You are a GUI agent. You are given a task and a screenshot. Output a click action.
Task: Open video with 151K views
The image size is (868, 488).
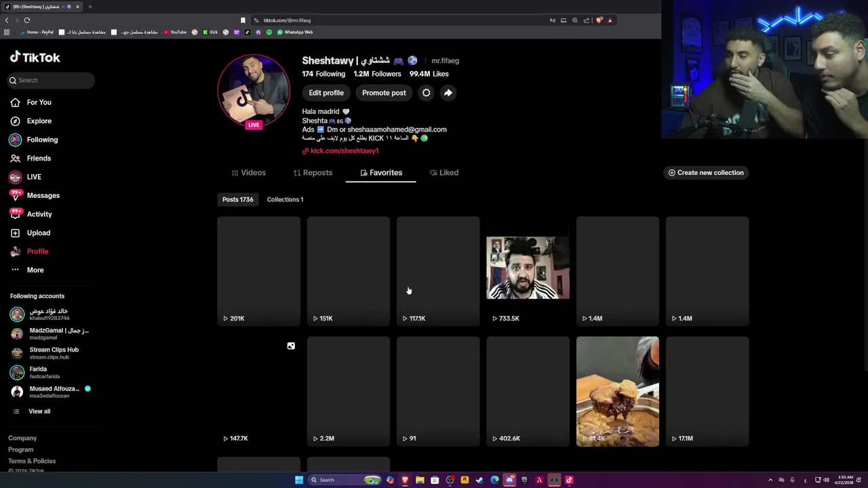[x=348, y=271]
